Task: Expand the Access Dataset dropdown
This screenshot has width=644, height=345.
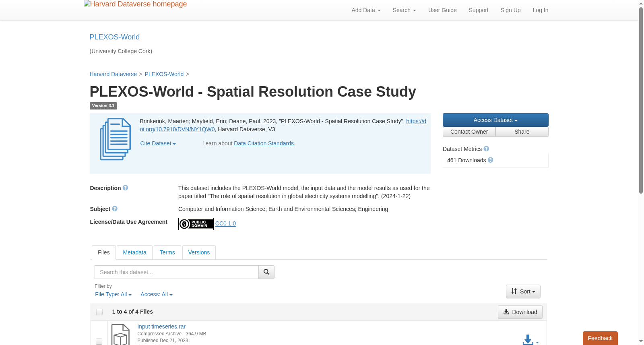Action: coord(495,120)
